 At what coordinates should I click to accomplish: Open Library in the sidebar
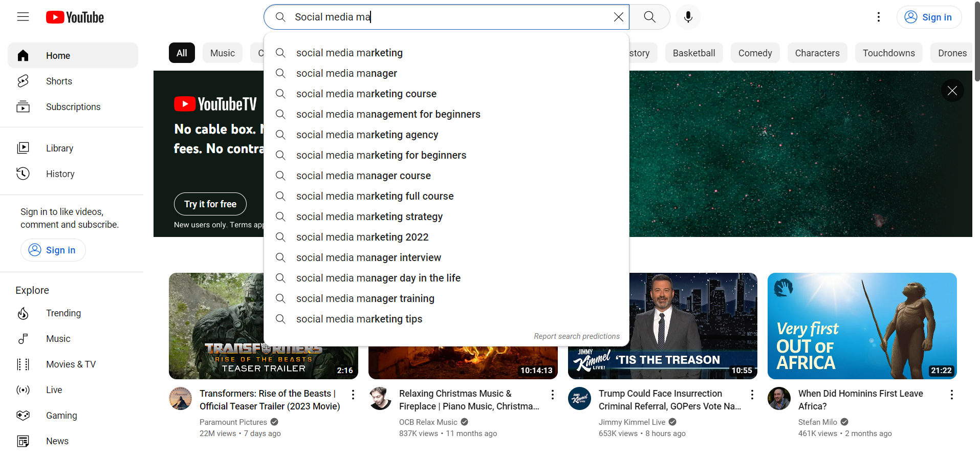pos(73,148)
